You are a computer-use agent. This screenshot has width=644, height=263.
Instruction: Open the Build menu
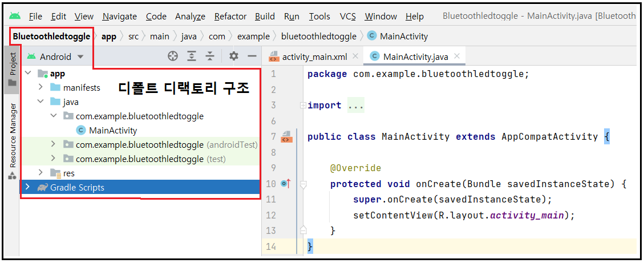265,17
